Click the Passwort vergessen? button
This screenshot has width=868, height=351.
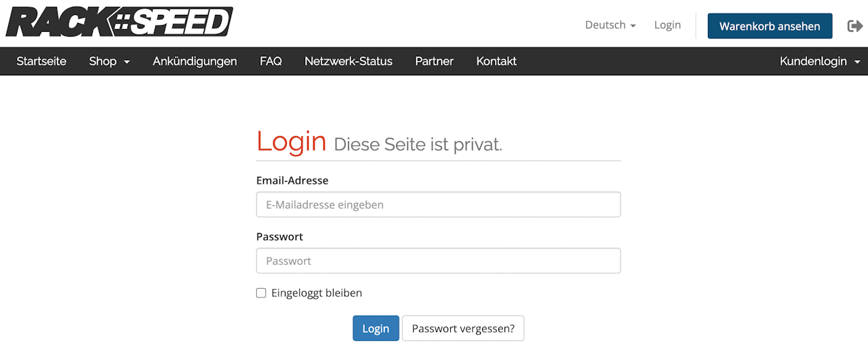pyautogui.click(x=463, y=329)
